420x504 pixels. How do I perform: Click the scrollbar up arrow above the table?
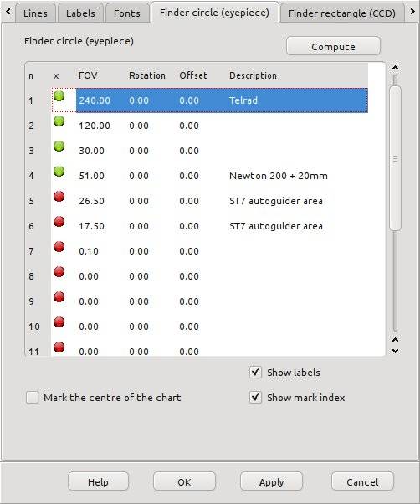[395, 68]
